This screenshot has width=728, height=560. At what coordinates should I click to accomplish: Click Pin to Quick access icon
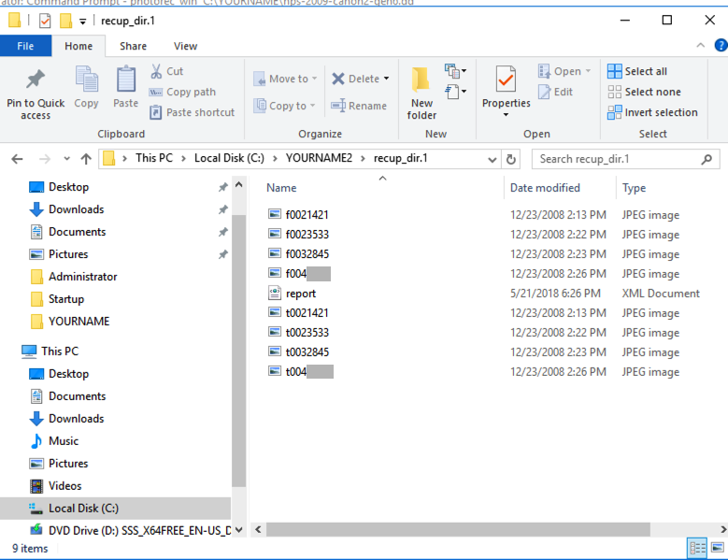[x=36, y=79]
